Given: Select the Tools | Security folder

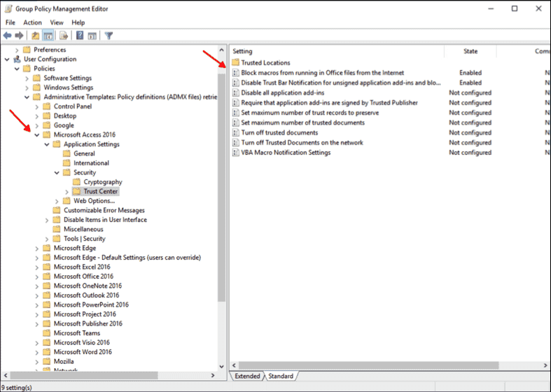Looking at the screenshot, I should [x=84, y=239].
